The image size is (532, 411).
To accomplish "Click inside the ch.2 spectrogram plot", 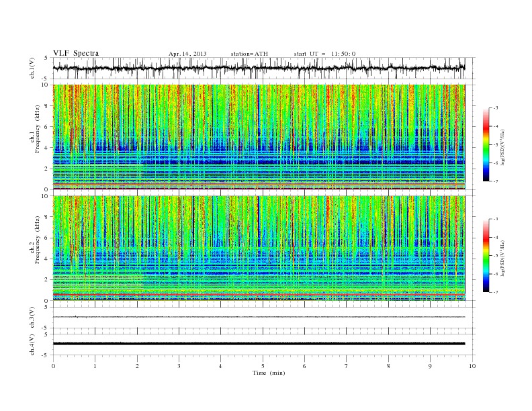I will pyautogui.click(x=259, y=248).
